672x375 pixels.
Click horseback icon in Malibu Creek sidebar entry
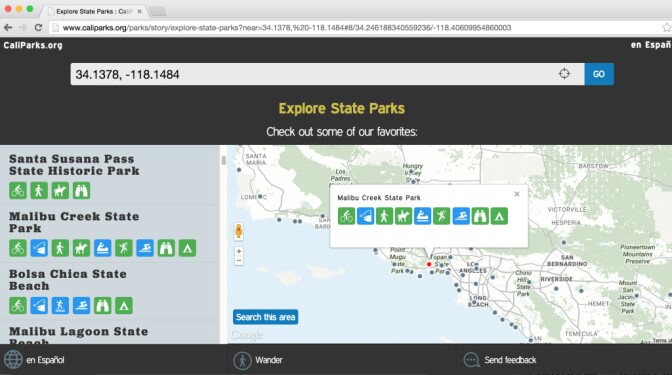[x=81, y=248]
